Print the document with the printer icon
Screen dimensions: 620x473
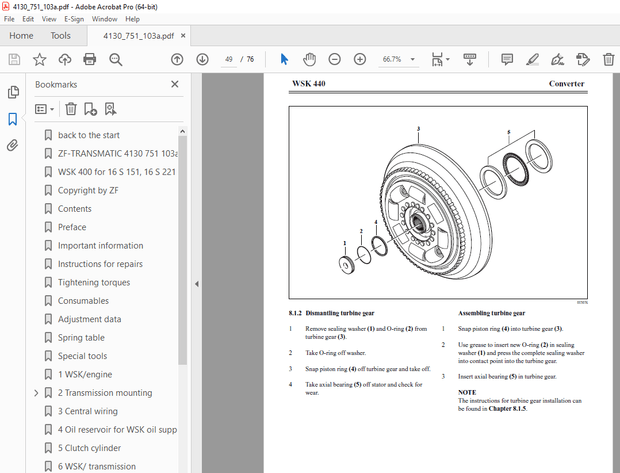90,60
